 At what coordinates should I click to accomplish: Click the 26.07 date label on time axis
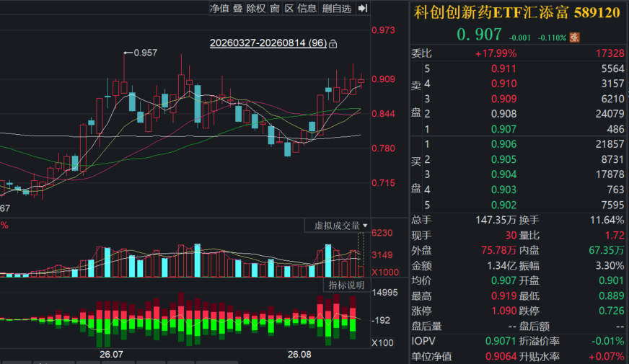coord(112,355)
